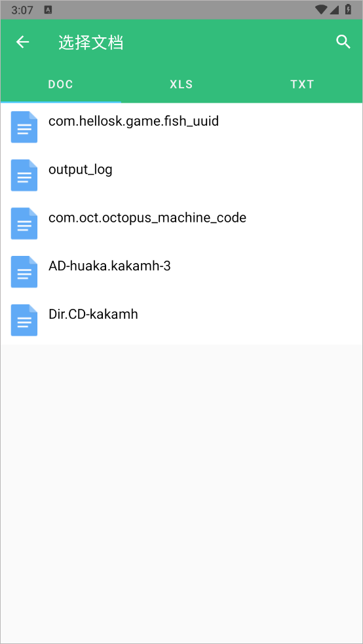363x644 pixels.
Task: Click document icon for com.oct.octopus_machine_code
Action: [24, 223]
